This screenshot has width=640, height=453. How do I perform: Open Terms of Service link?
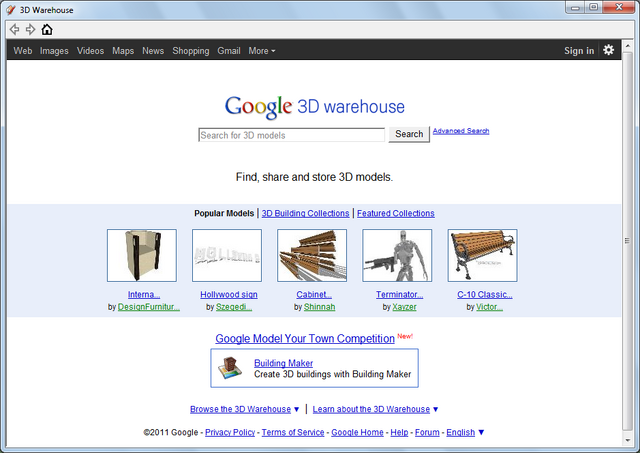tap(293, 433)
